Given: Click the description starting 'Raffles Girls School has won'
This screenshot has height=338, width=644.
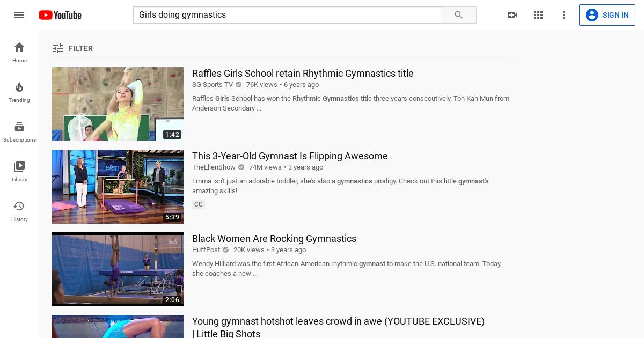Looking at the screenshot, I should [x=351, y=104].
